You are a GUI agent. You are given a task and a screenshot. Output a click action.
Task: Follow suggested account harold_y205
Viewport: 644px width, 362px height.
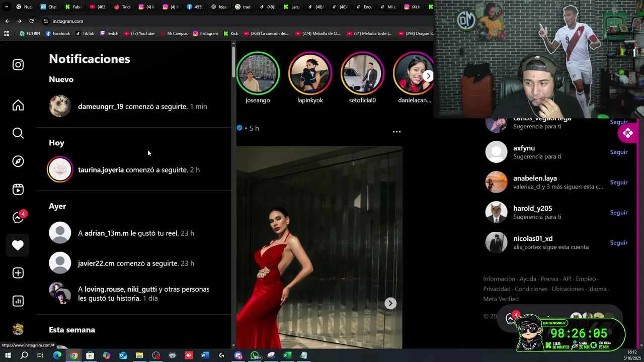point(618,213)
